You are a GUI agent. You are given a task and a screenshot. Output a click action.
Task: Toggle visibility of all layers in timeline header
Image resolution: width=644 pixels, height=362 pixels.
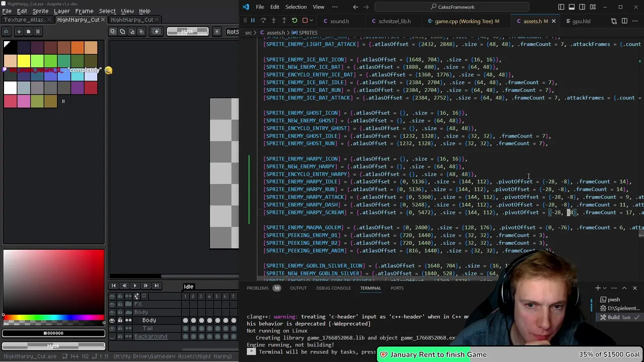(112, 296)
